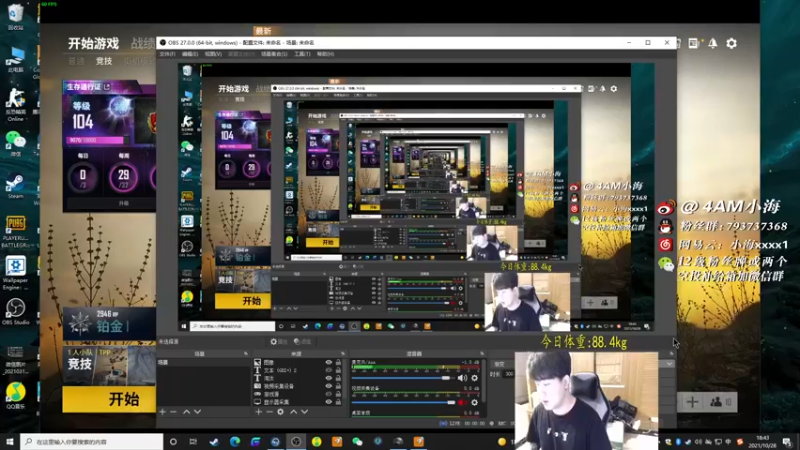Click the 竞技 squad mode thumbnail

click(109, 365)
